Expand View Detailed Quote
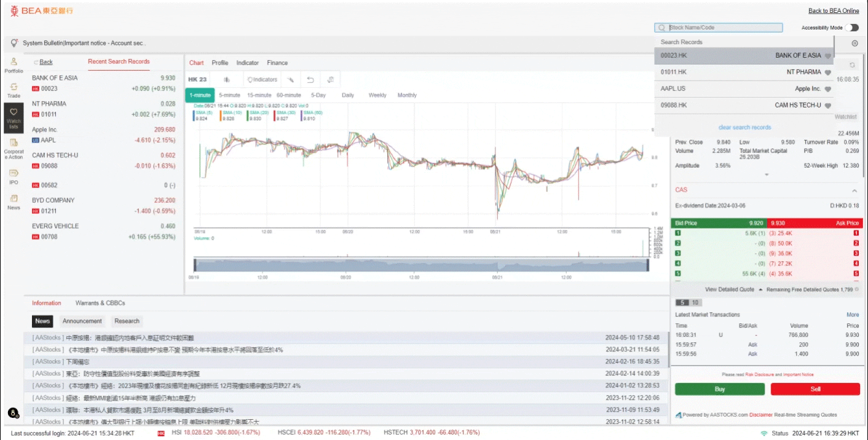868x440 pixels. click(x=733, y=289)
